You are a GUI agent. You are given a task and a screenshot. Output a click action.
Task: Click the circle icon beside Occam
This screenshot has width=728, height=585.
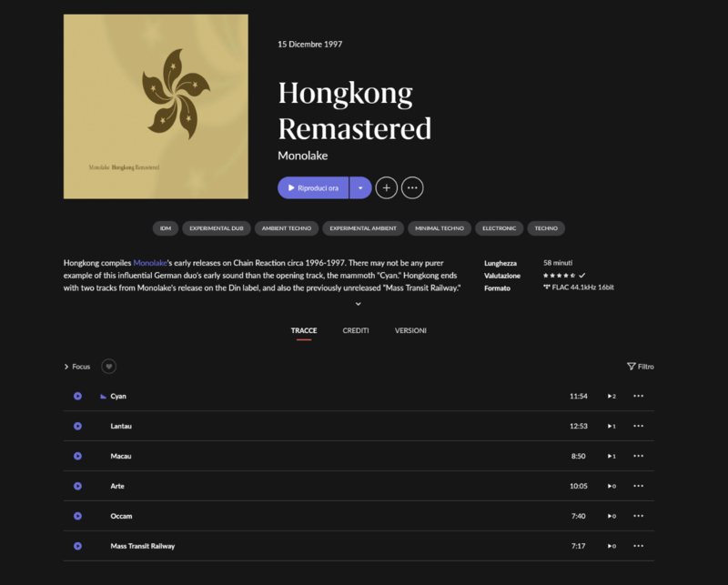77,516
